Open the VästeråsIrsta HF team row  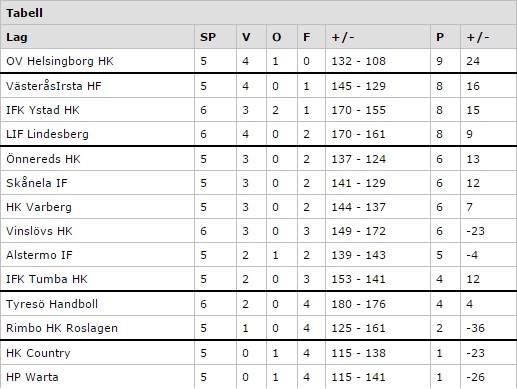[258, 86]
